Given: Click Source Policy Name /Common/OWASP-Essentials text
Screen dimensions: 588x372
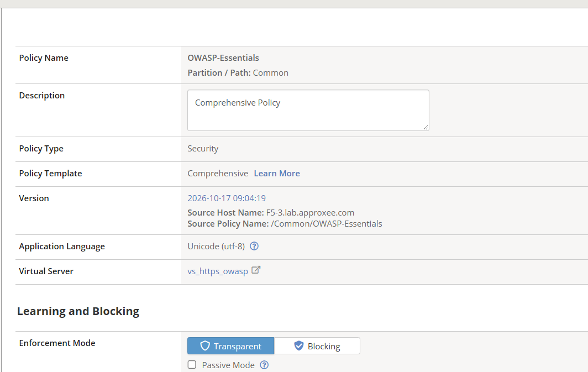Looking at the screenshot, I should pyautogui.click(x=285, y=223).
